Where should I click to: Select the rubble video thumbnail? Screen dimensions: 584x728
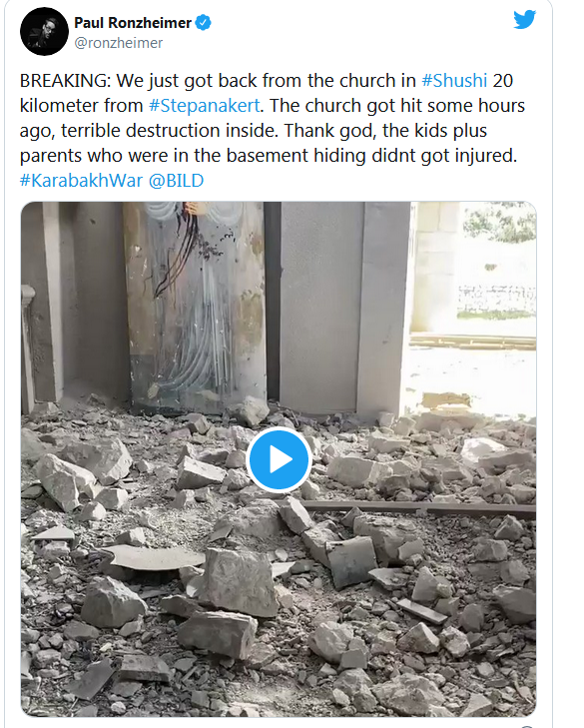tap(279, 459)
